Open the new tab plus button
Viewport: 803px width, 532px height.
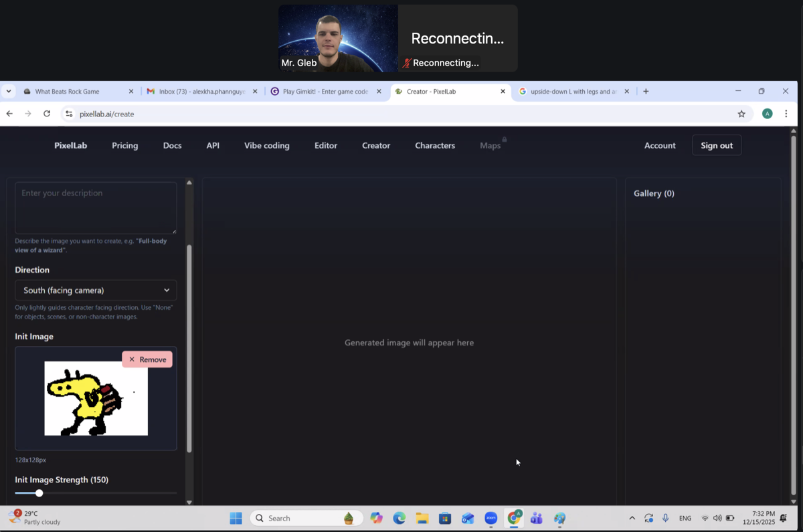(x=646, y=92)
